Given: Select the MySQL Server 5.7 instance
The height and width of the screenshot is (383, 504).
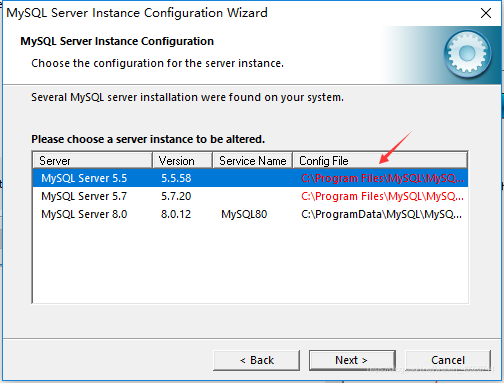Looking at the screenshot, I should click(x=250, y=196).
